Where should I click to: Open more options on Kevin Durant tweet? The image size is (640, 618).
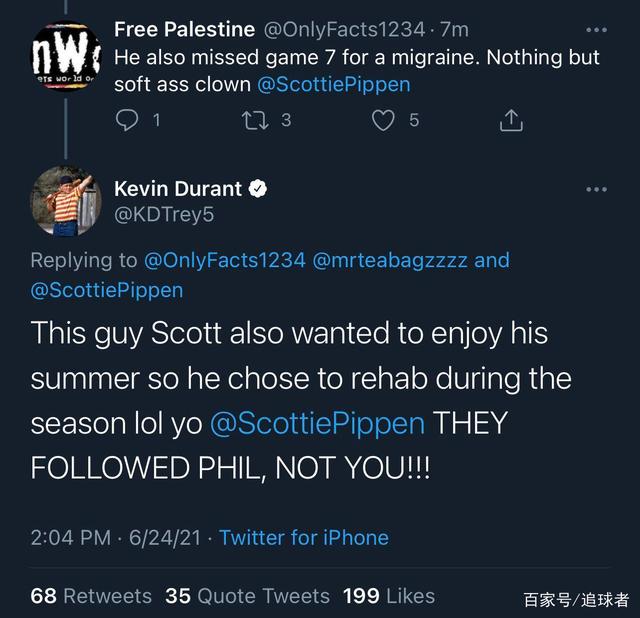tap(596, 189)
